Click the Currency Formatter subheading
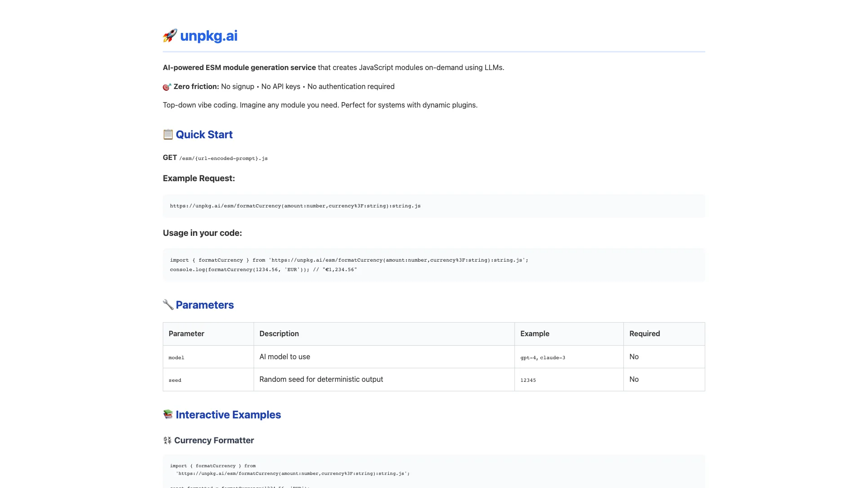 [x=214, y=441]
